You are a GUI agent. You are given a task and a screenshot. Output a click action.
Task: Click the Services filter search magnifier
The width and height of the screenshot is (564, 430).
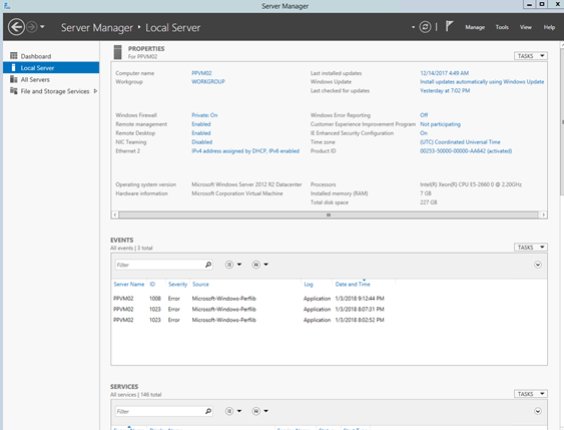coord(208,411)
